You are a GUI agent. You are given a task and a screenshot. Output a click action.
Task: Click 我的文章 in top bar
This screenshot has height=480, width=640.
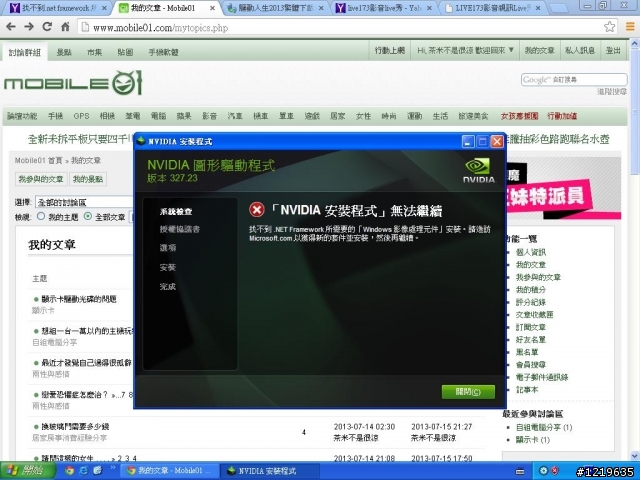539,51
